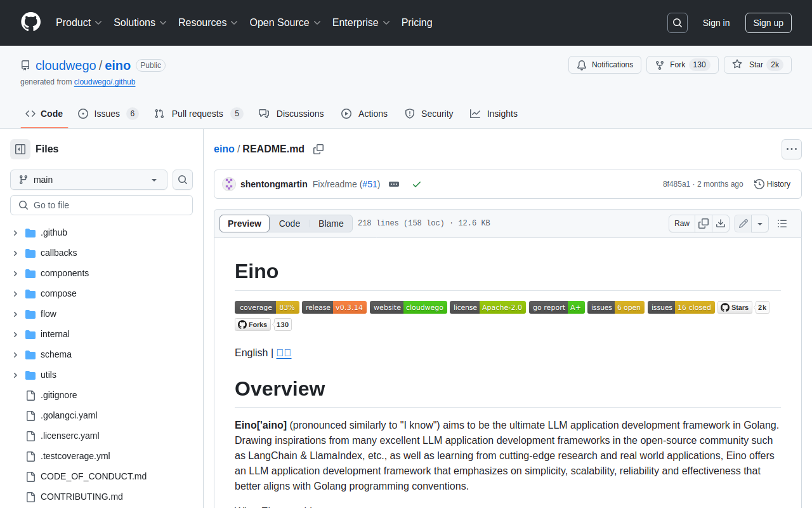The image size is (812, 508).
Task: Open the Open Source menu dropdown
Action: (285, 23)
